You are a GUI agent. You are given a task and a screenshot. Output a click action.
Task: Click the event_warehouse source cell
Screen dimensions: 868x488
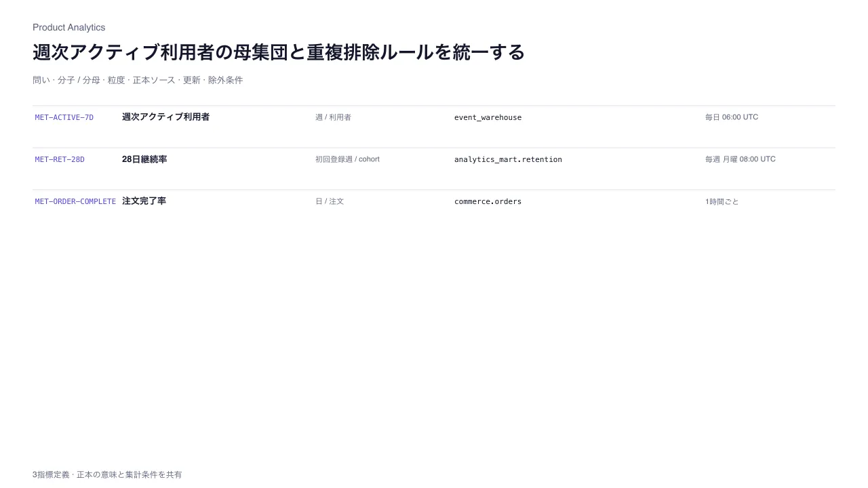pos(488,117)
